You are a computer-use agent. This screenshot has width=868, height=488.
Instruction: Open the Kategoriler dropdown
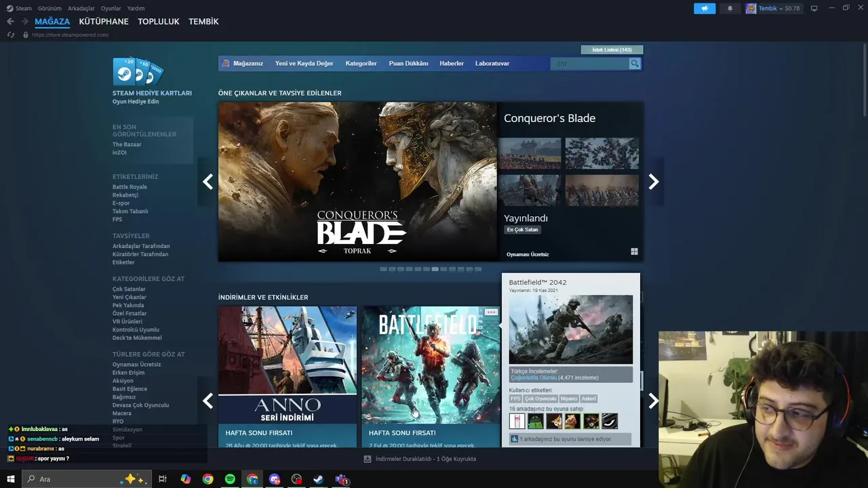click(361, 63)
